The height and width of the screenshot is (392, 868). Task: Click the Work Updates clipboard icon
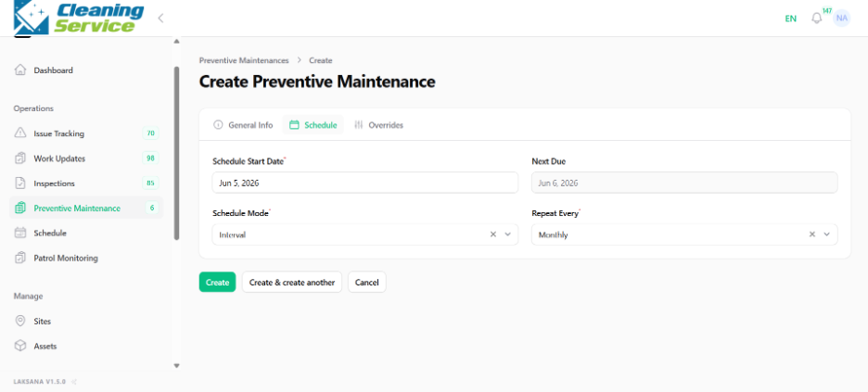coord(20,158)
